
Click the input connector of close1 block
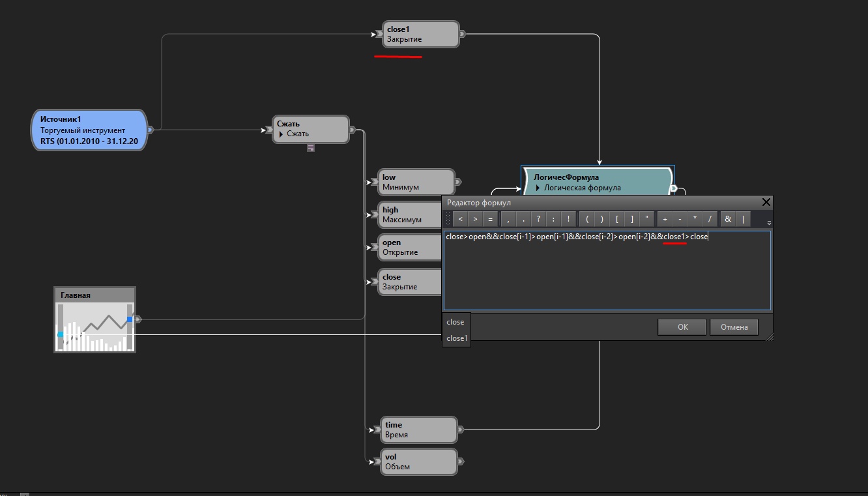click(378, 34)
